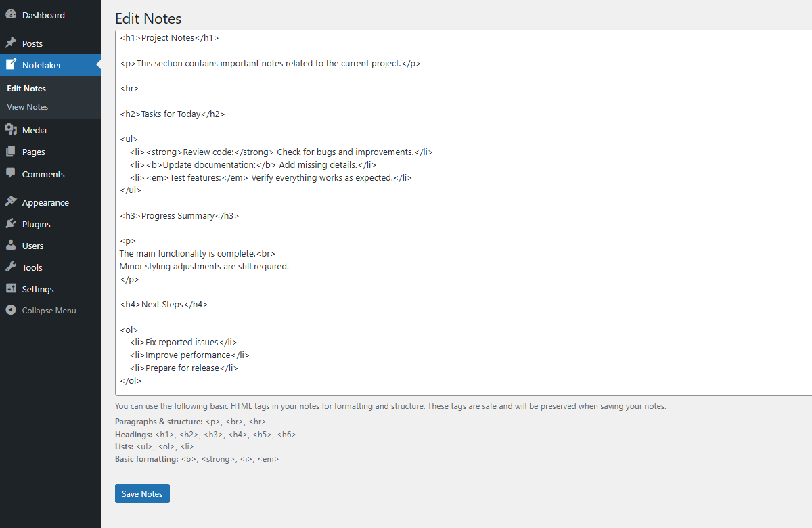Click the Settings sliders icon
This screenshot has height=528, width=812.
coord(11,289)
